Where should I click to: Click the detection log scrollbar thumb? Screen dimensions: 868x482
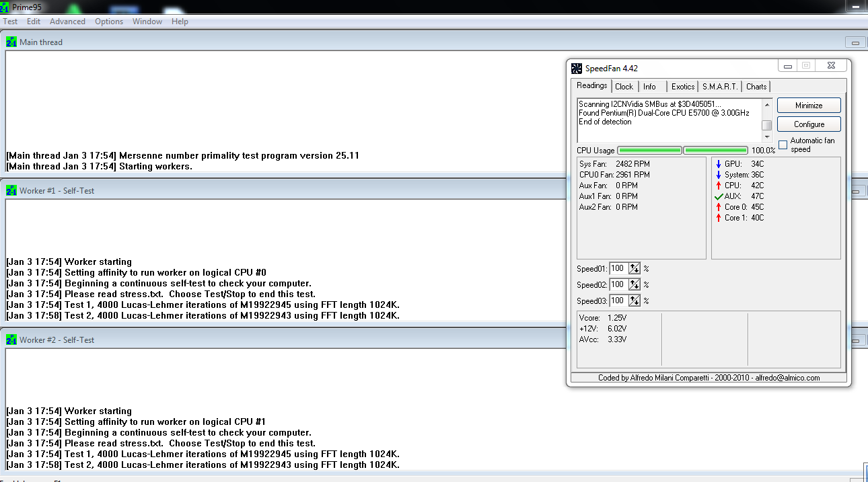coord(766,125)
